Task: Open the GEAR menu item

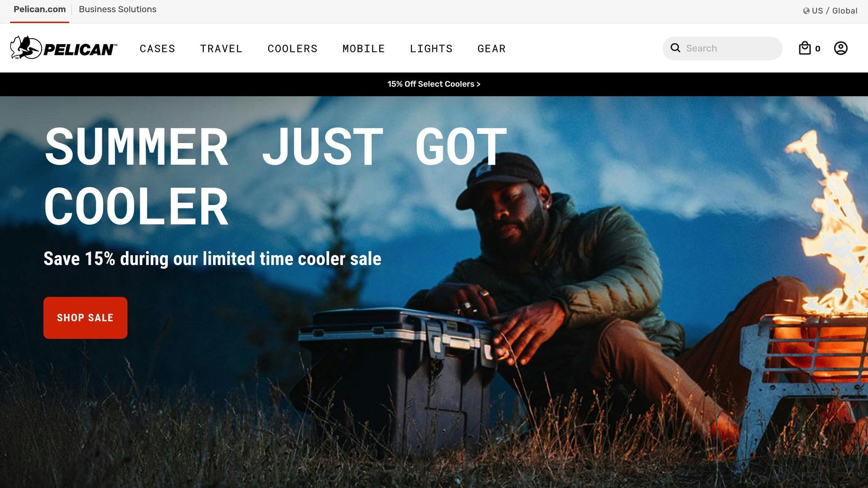Action: (492, 49)
